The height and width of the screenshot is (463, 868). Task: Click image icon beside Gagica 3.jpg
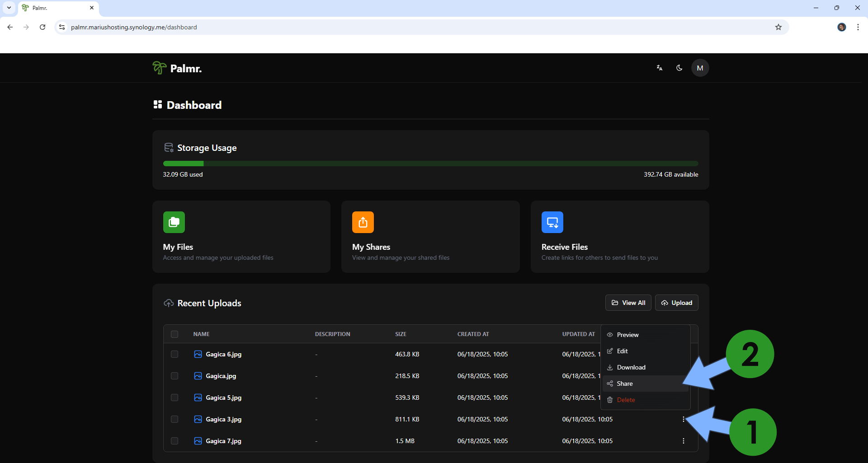point(198,419)
